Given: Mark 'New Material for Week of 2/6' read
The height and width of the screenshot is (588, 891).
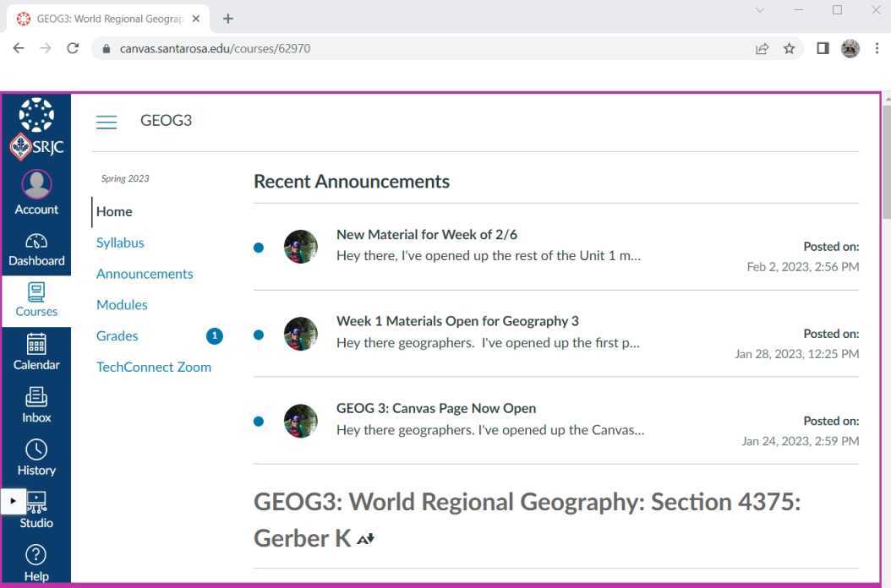Looking at the screenshot, I should coord(259,247).
